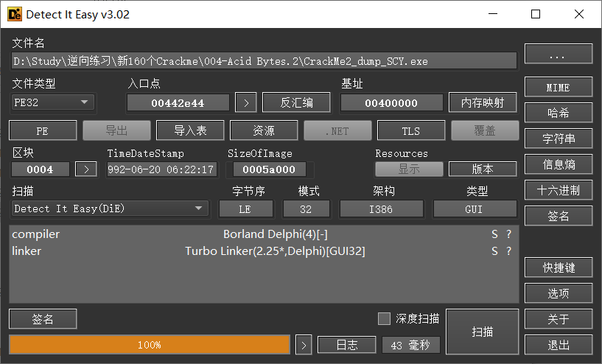Open the PE structure button
602x364 pixels.
coord(43,130)
